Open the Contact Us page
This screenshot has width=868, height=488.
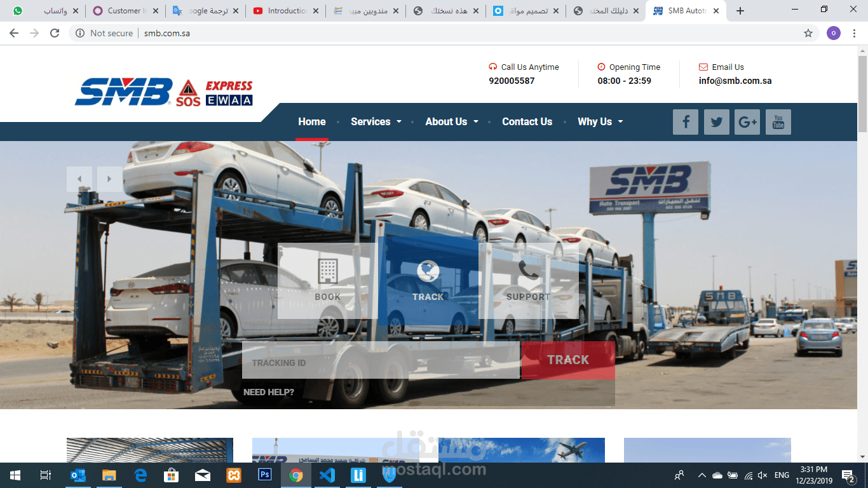coord(527,121)
